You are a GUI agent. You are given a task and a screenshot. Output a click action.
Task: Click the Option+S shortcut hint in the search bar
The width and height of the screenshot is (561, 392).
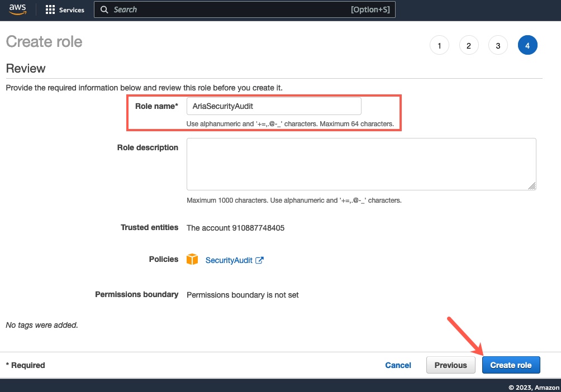pyautogui.click(x=372, y=9)
